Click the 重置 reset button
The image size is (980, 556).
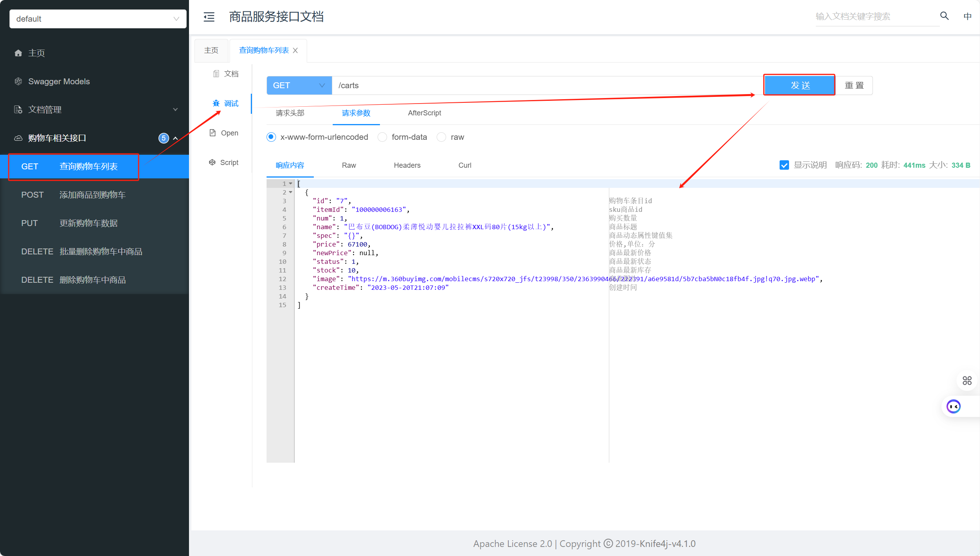tap(854, 85)
